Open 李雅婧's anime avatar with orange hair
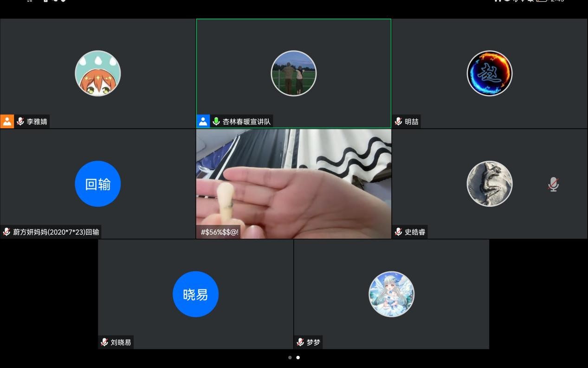The width and height of the screenshot is (588, 368). pyautogui.click(x=98, y=73)
